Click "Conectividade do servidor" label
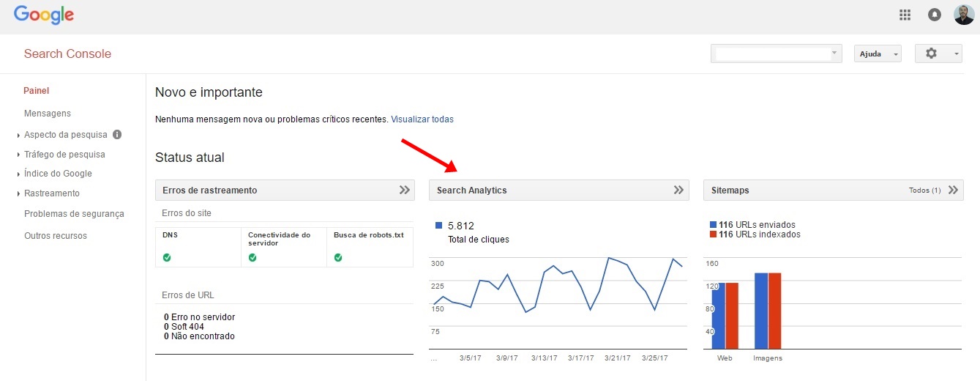The image size is (980, 381). point(280,239)
